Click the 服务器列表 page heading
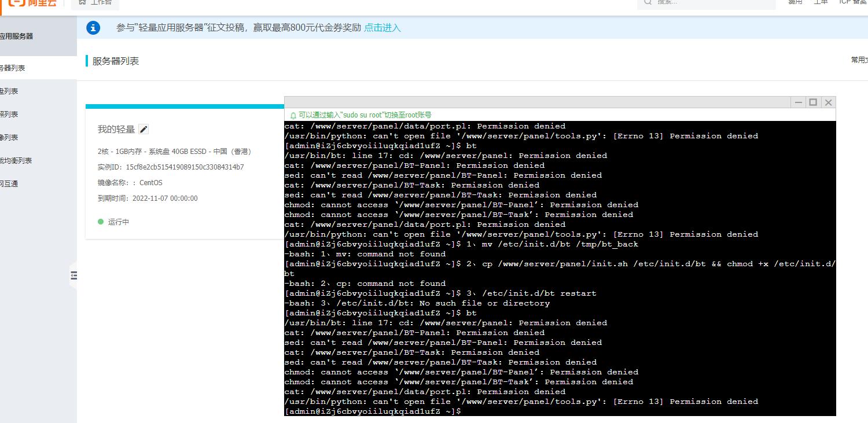868x423 pixels. (x=116, y=61)
